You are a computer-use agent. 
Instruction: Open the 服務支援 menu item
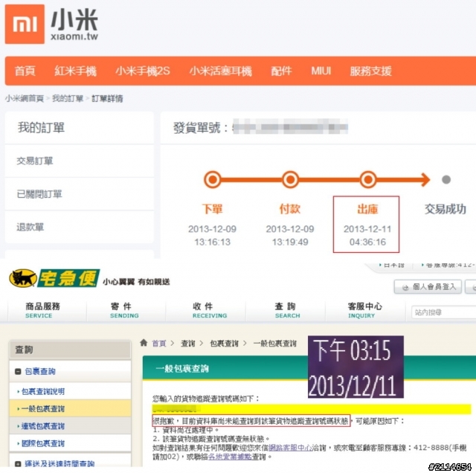point(370,71)
